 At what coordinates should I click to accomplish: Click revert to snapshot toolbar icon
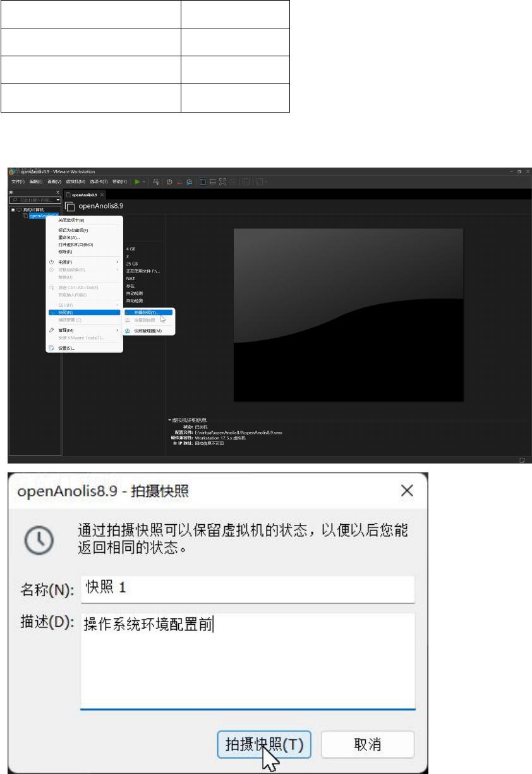pos(179,181)
